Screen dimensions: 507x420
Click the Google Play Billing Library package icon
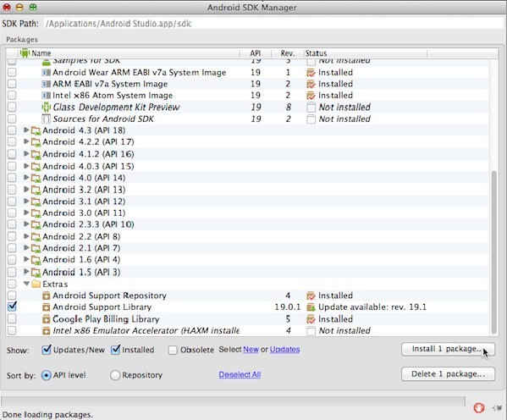coord(47,319)
